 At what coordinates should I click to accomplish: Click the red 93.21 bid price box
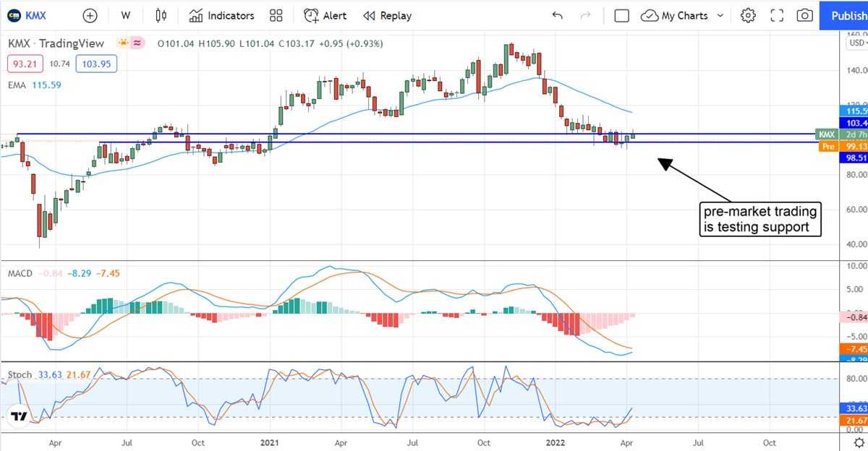click(26, 64)
